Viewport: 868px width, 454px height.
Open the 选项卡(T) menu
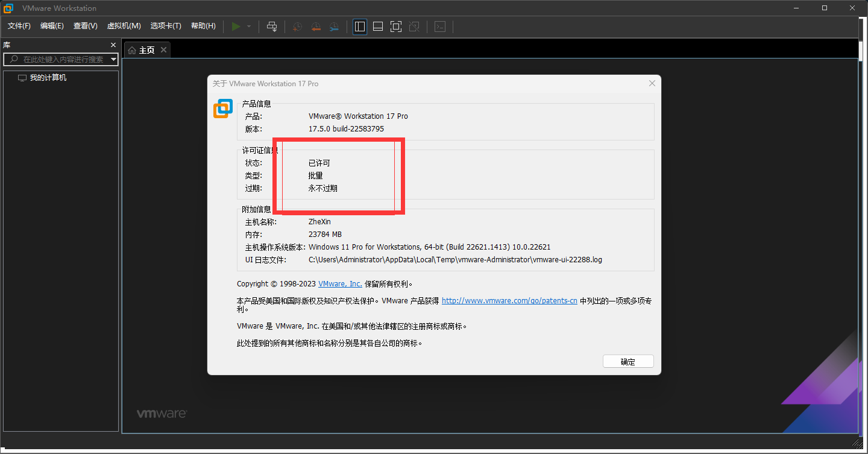(x=166, y=26)
